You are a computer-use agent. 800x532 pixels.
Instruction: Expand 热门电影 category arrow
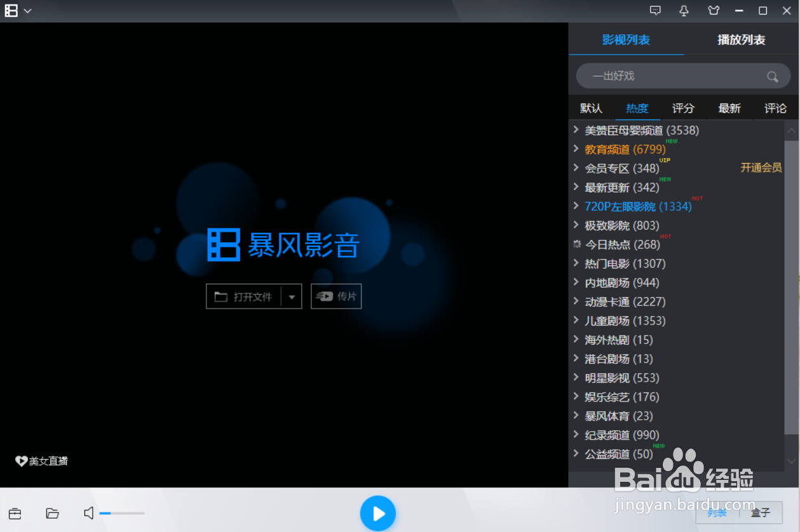point(576,263)
